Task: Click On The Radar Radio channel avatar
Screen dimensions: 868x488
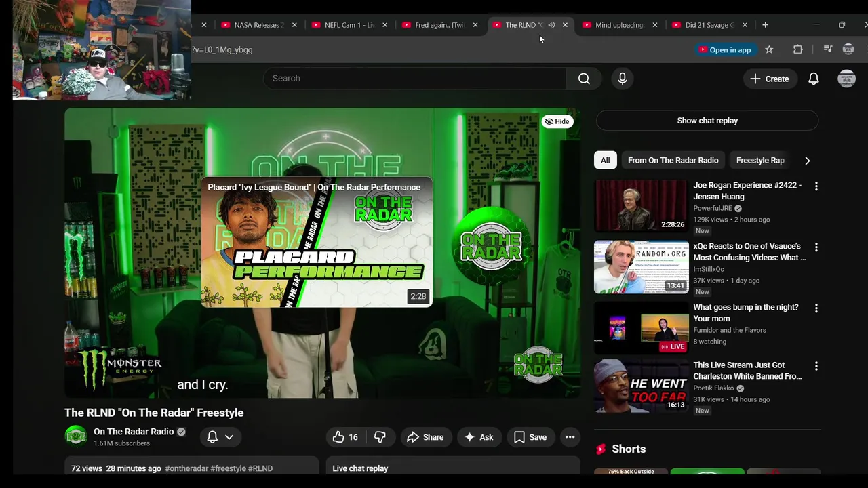Action: [x=76, y=436]
